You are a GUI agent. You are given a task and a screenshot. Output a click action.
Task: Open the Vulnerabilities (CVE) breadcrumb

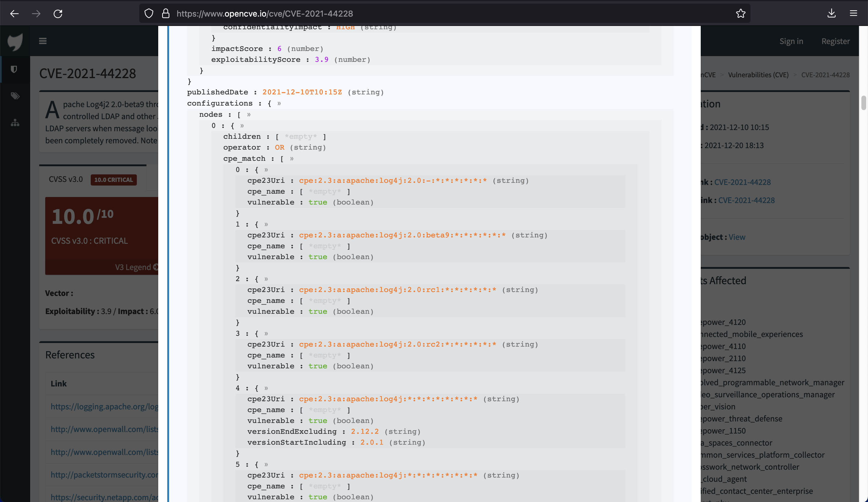758,75
